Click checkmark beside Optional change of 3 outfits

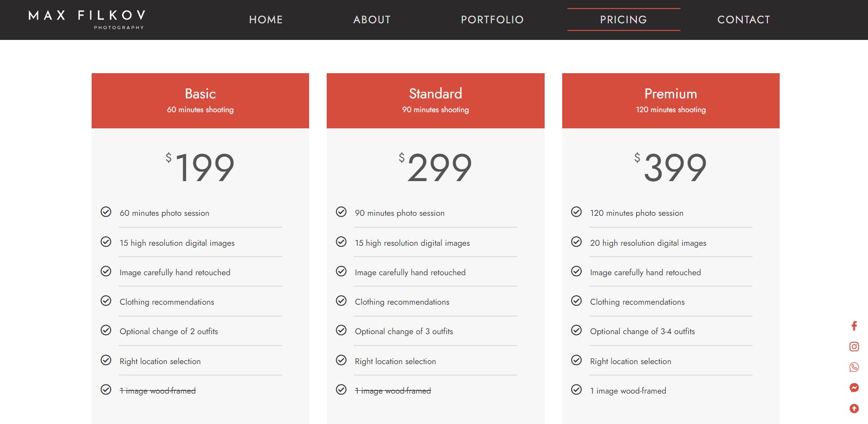341,330
